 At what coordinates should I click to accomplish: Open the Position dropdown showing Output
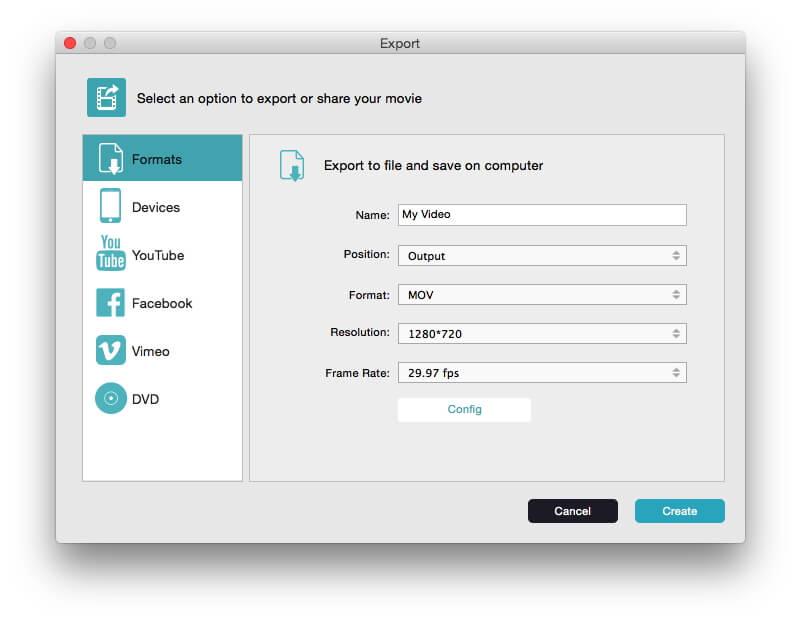pos(542,256)
